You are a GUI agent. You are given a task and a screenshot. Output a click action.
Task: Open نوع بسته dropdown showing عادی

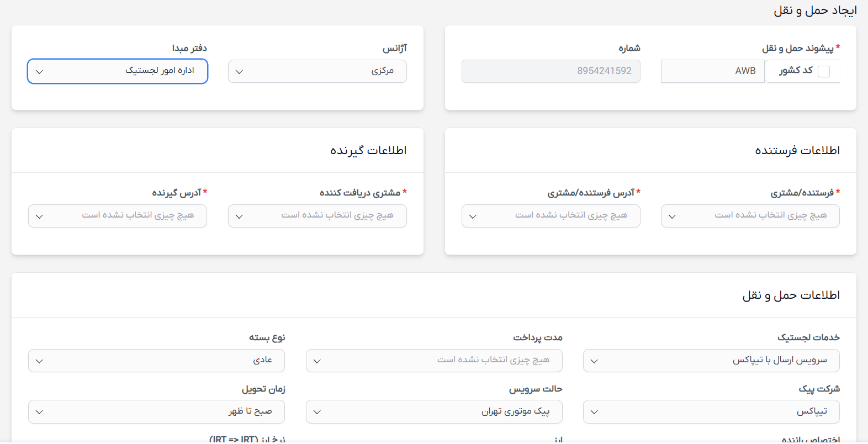pos(157,361)
